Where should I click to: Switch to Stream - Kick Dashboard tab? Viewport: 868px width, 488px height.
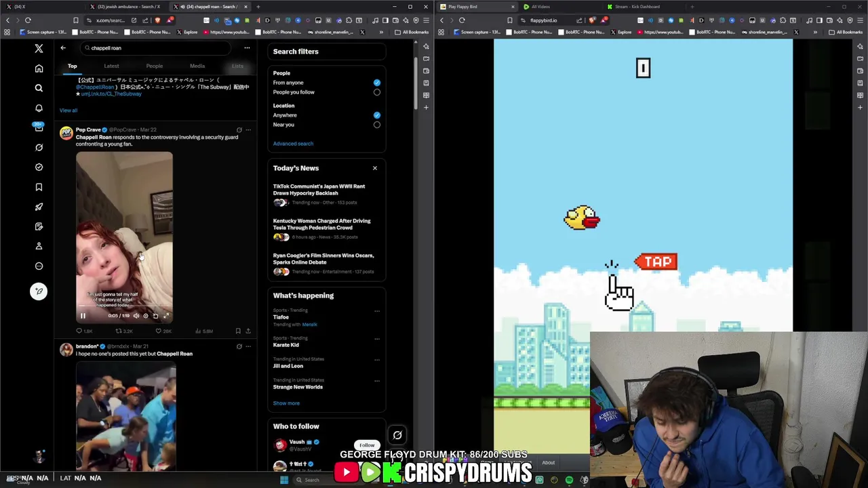(637, 7)
